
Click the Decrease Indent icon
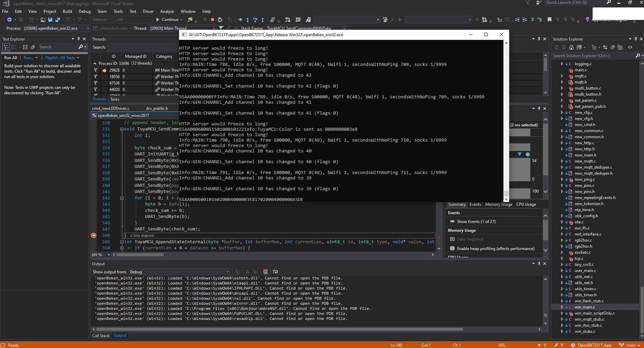pos(517,20)
